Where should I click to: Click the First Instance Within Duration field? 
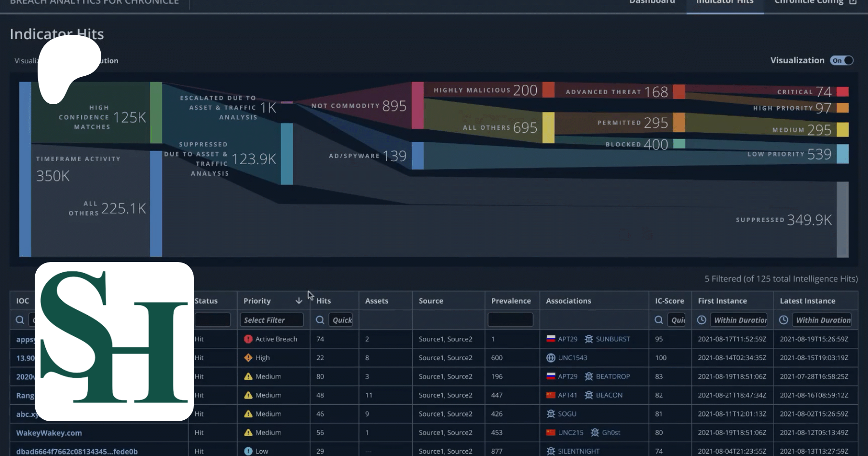739,320
